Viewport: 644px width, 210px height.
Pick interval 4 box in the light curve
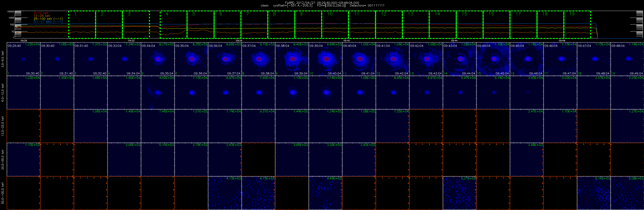click(x=174, y=25)
